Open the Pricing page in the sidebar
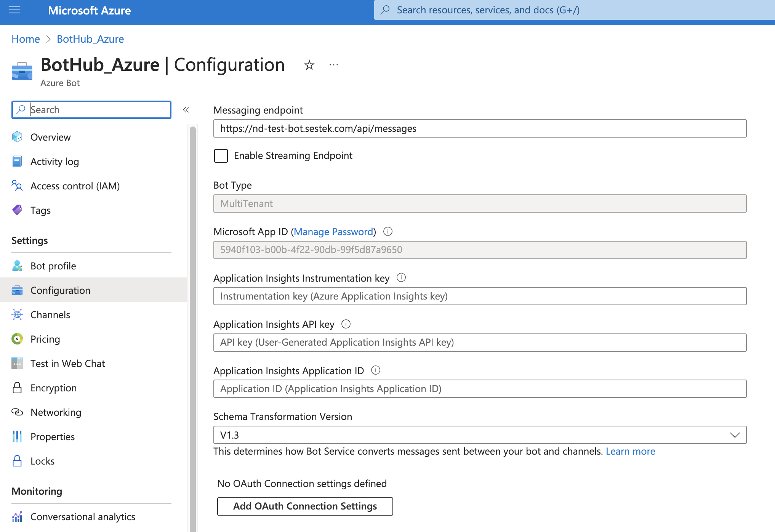This screenshot has height=532, width=775. coord(45,339)
